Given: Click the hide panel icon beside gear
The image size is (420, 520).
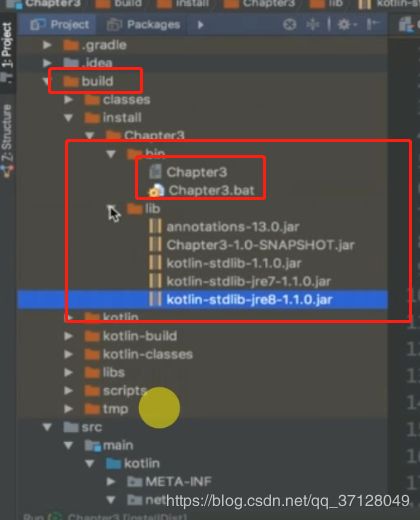Looking at the screenshot, I should coord(372,24).
